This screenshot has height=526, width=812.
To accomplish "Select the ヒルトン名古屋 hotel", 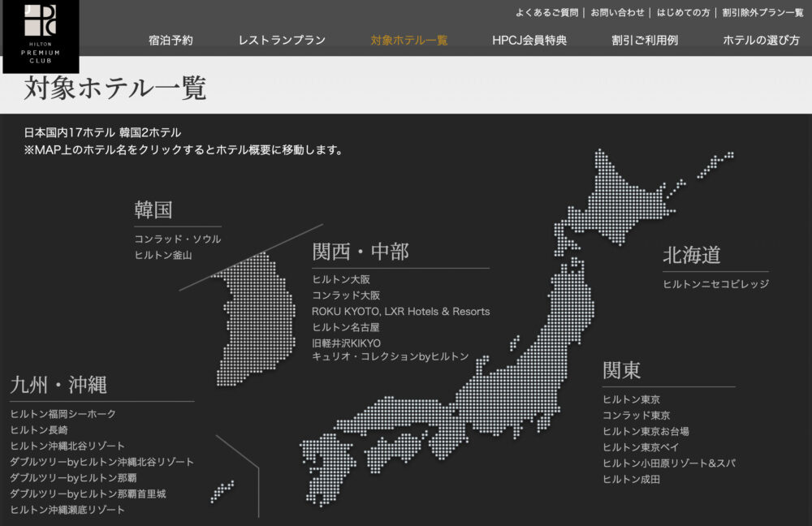I will [x=345, y=328].
